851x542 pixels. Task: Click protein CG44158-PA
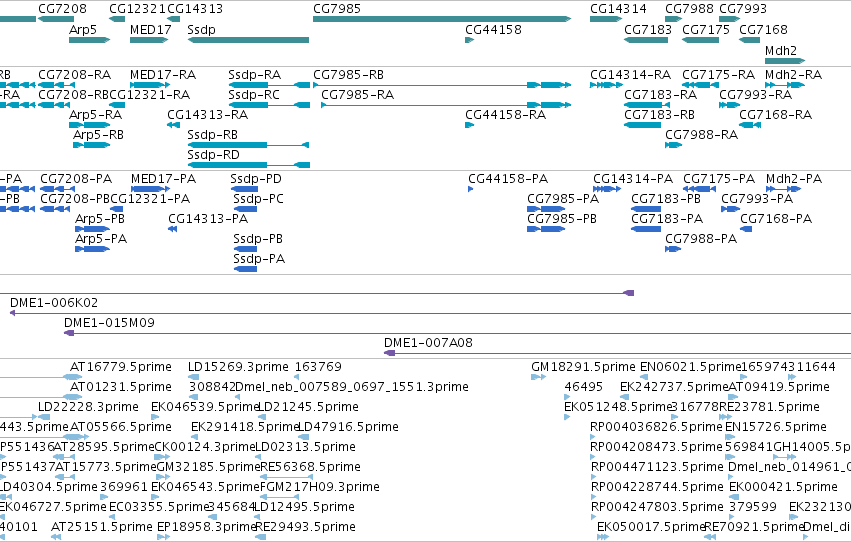coord(471,189)
